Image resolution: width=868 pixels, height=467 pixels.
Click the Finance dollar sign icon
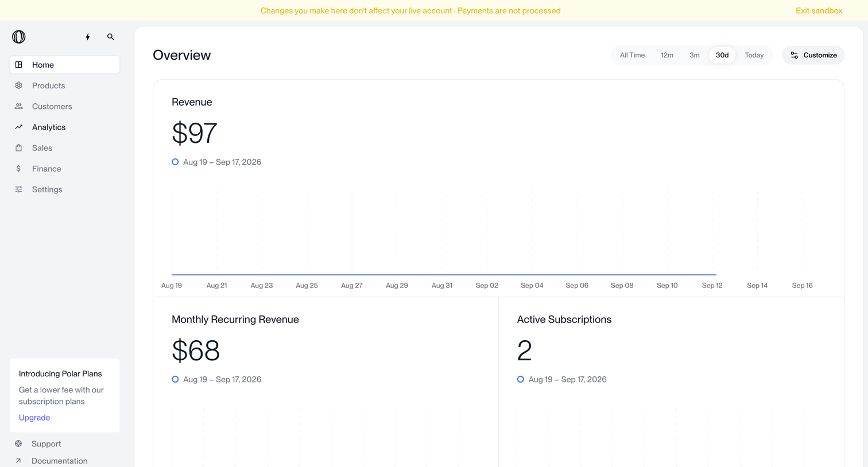(x=19, y=169)
